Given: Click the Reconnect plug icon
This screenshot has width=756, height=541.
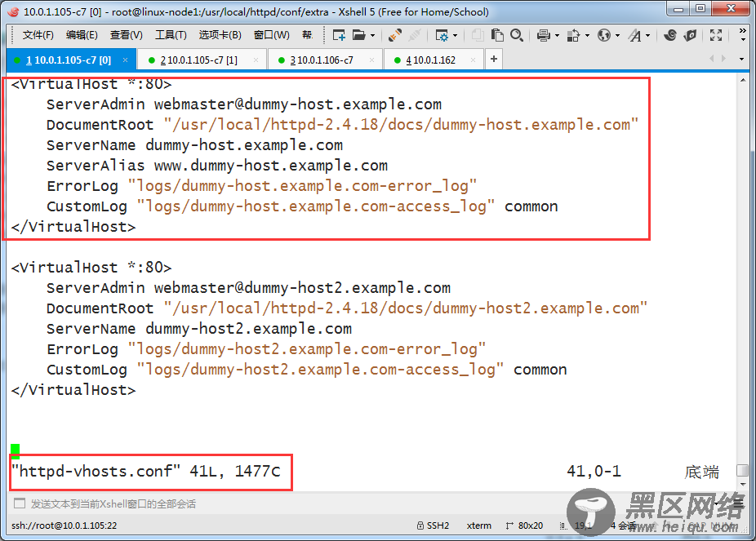Looking at the screenshot, I should pos(395,35).
